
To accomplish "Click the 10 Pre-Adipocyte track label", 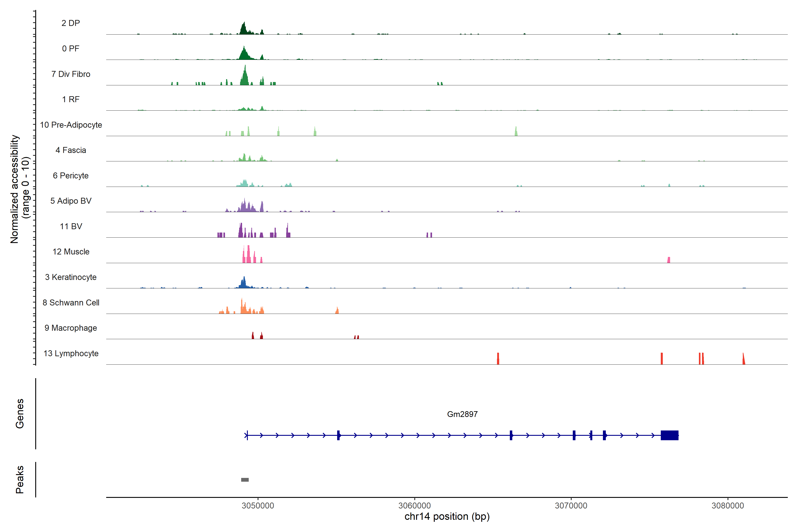I will coord(70,125).
